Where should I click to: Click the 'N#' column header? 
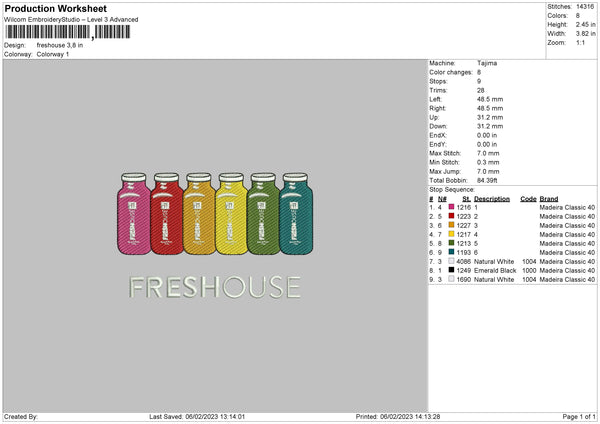pos(442,199)
